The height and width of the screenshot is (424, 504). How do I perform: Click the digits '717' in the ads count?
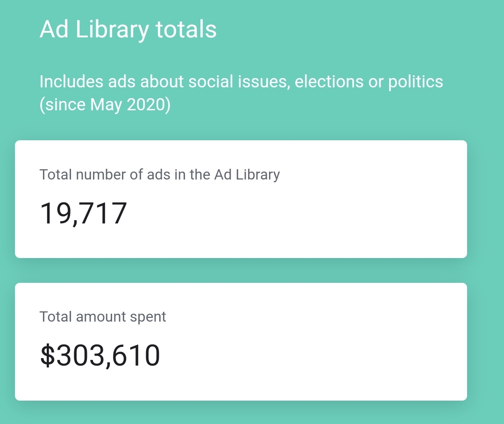(104, 213)
